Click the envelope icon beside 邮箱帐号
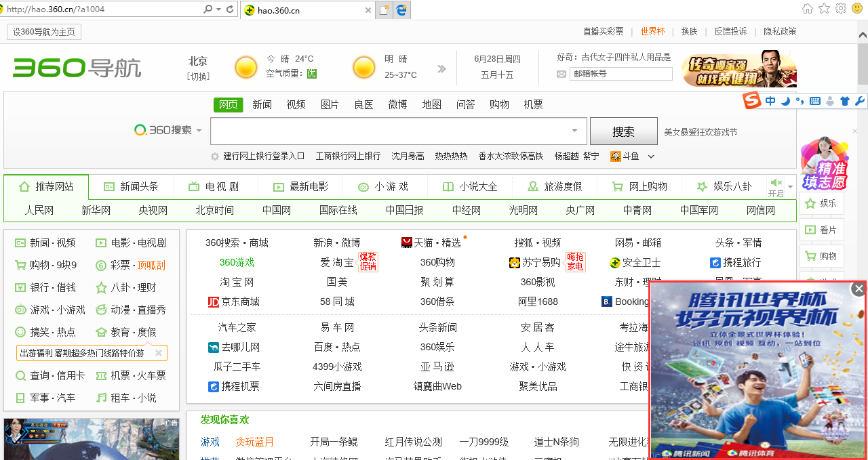 (561, 74)
